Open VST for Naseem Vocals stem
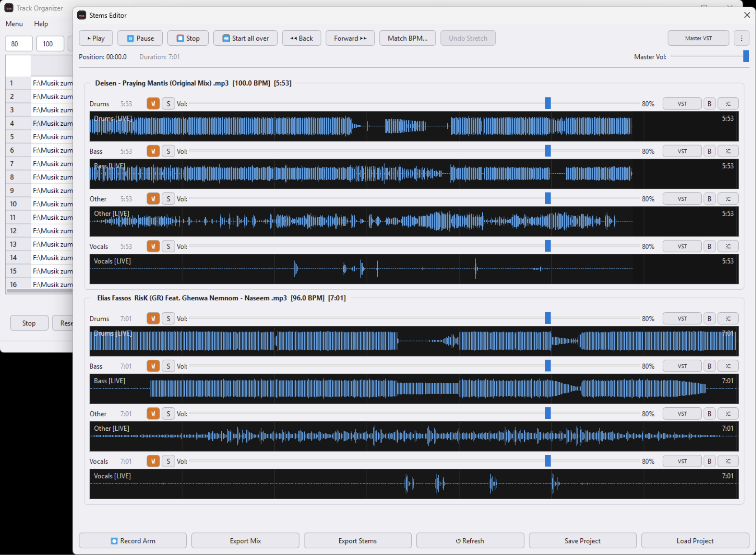This screenshot has width=756, height=555. tap(682, 461)
